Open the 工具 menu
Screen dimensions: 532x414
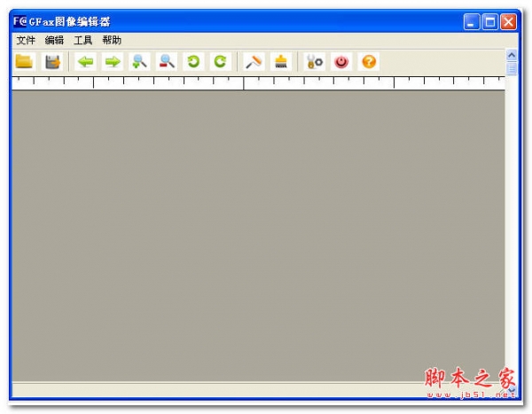[x=83, y=41]
